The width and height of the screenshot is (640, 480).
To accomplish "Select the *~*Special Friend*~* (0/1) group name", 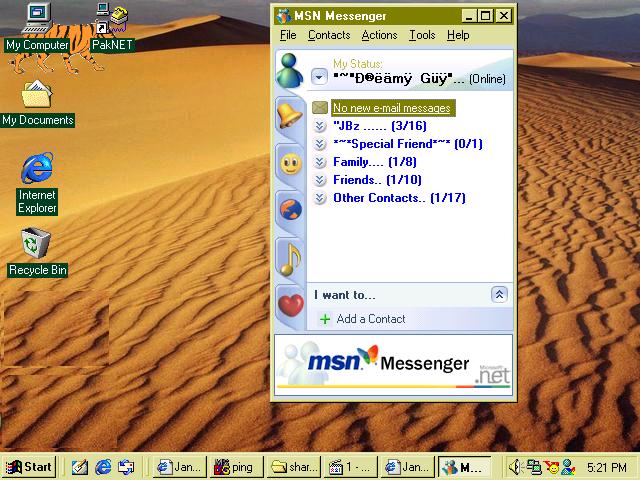I will (408, 144).
